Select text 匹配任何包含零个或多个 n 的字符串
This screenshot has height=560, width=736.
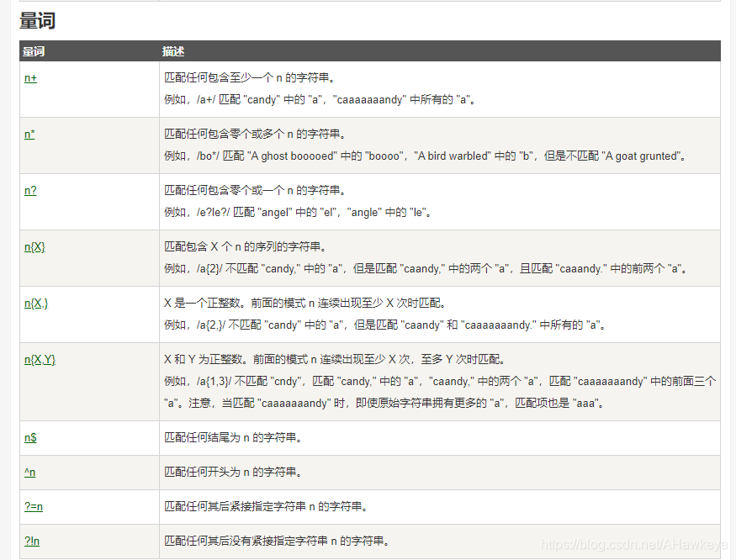pos(255,134)
